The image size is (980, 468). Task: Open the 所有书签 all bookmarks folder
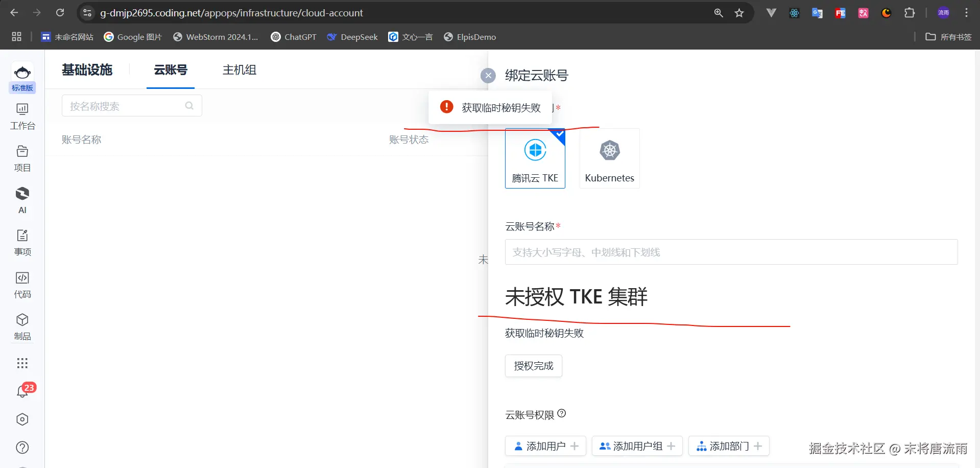(948, 37)
